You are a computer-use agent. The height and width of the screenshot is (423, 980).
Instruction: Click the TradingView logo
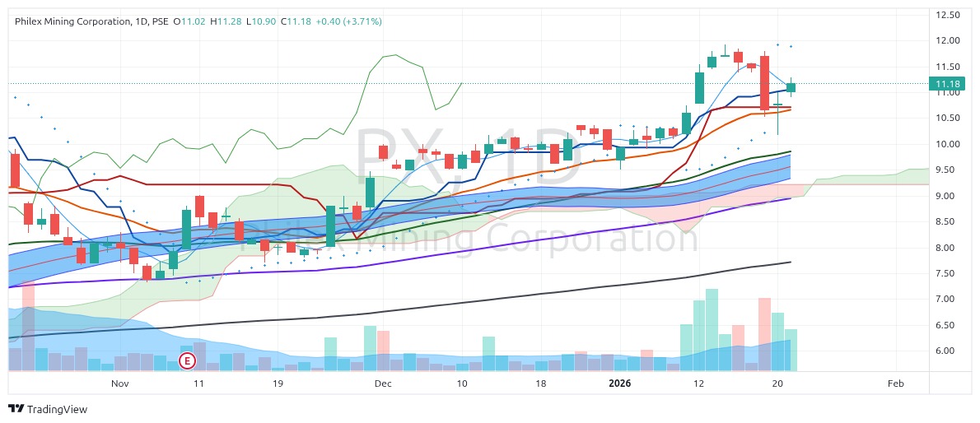(x=47, y=409)
